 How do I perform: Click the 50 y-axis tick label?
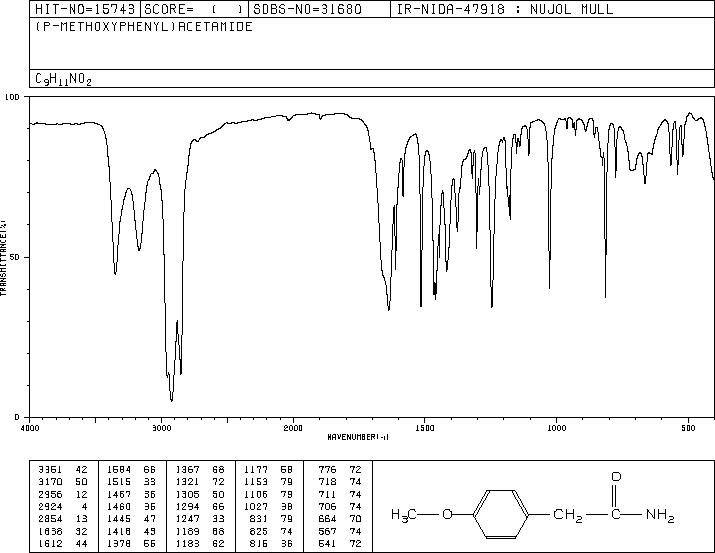click(x=15, y=258)
